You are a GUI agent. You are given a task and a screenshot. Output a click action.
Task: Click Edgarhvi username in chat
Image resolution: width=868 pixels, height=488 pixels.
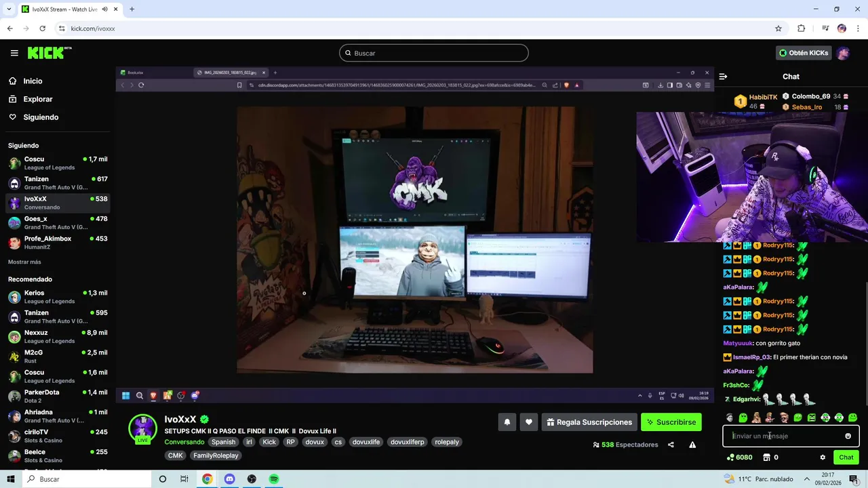pos(747,399)
